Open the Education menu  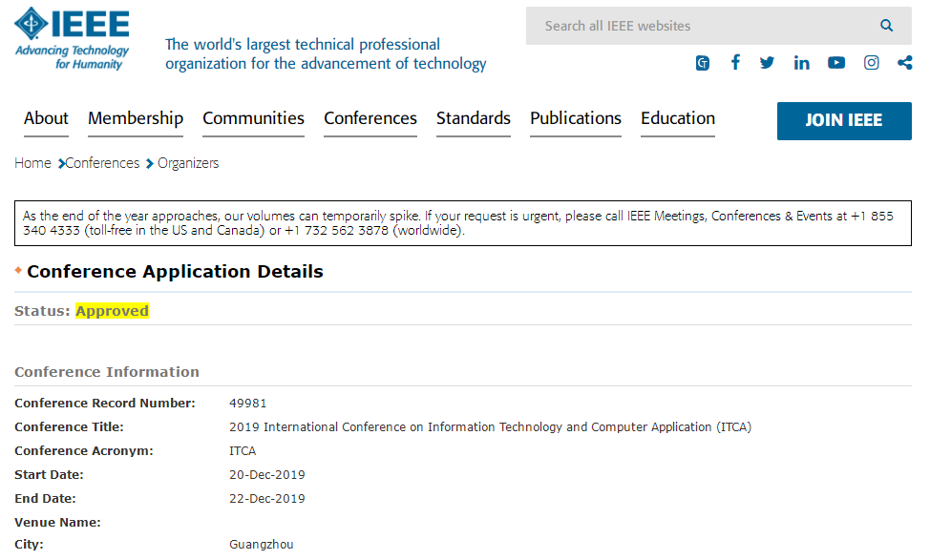pos(678,118)
